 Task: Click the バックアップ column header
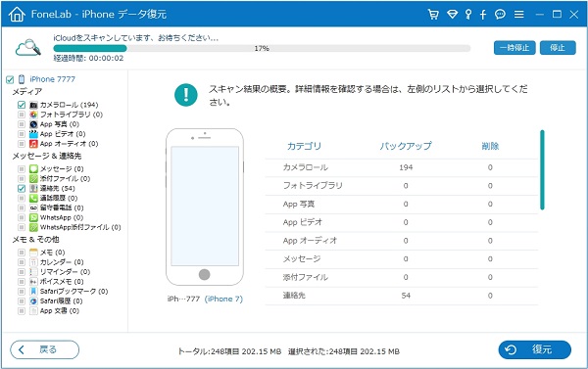(406, 146)
